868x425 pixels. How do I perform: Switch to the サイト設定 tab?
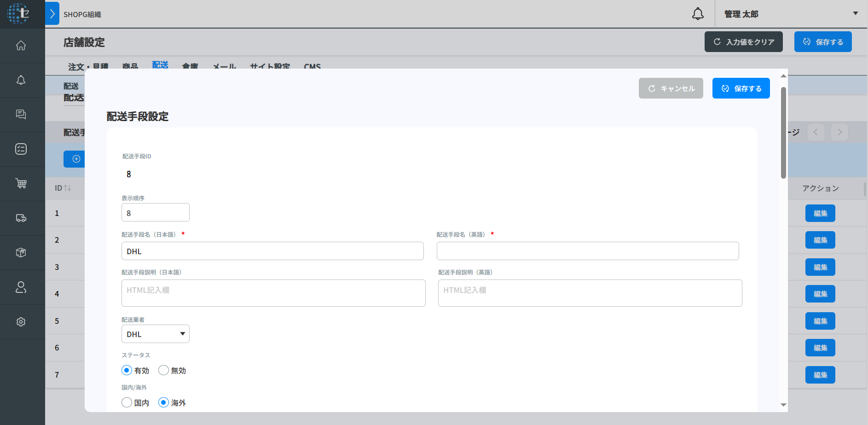[270, 66]
